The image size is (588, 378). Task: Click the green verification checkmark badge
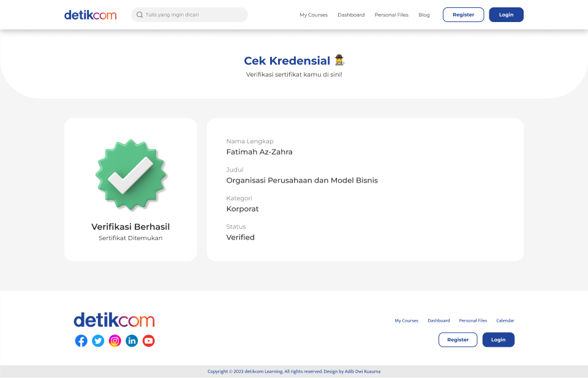pyautogui.click(x=131, y=175)
